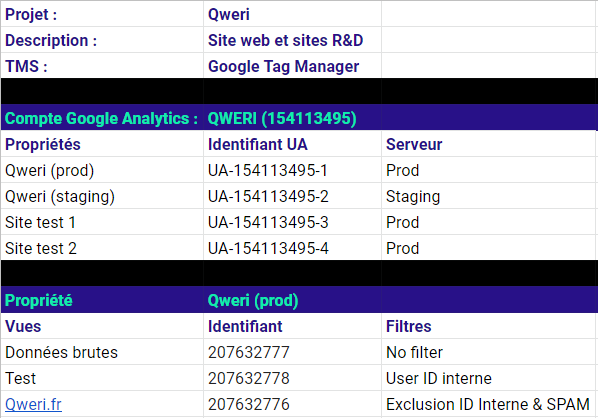Screen dimensions: 598x418
Task: Select the identifier cell '207632777'
Action: [x=293, y=352]
